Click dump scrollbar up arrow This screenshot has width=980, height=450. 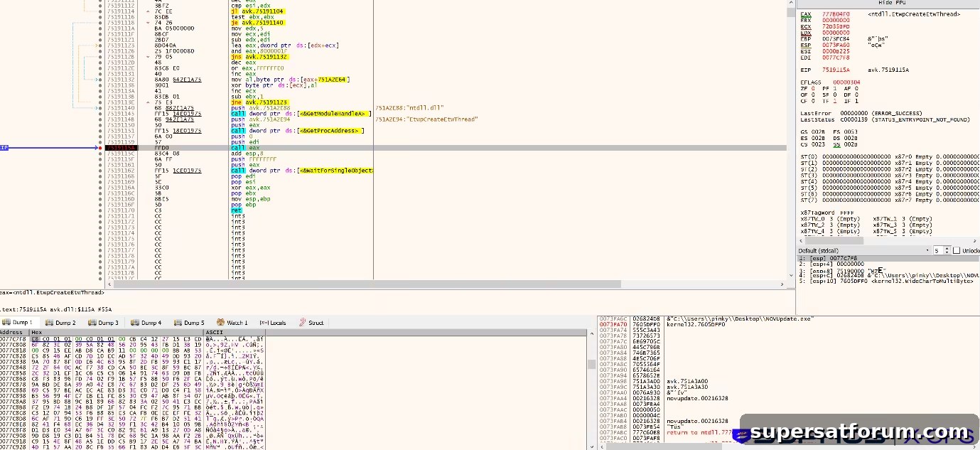coord(592,332)
